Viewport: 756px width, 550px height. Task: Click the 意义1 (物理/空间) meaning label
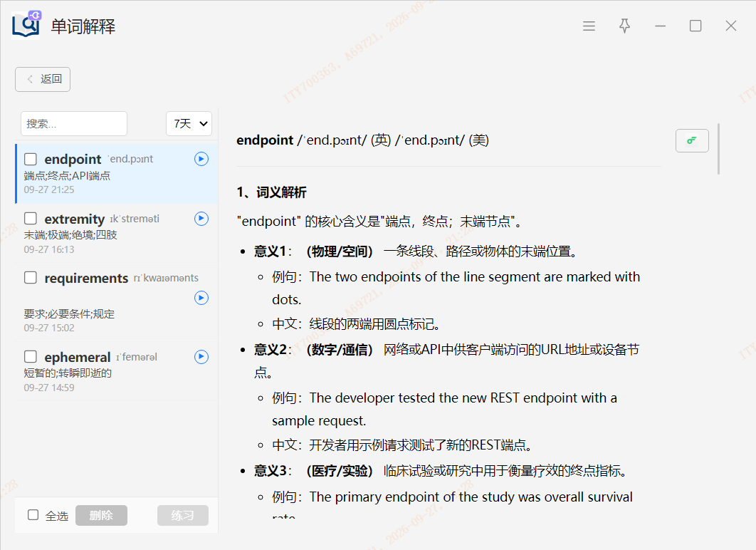coord(313,251)
